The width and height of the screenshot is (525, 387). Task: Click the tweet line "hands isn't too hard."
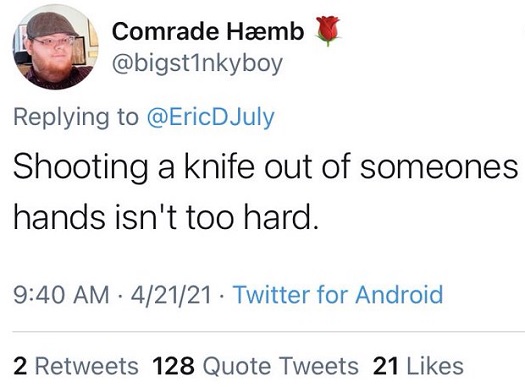166,217
